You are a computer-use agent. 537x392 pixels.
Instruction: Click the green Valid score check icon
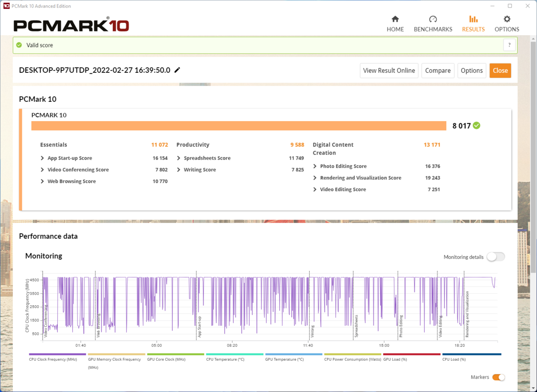(19, 45)
